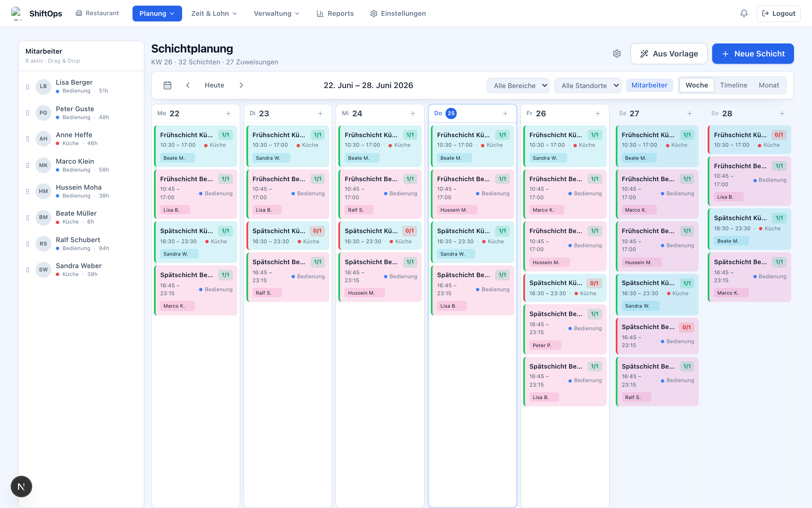Click Friday's 0/1 Spätschicht Küche badge
The image size is (812, 508).
(594, 283)
